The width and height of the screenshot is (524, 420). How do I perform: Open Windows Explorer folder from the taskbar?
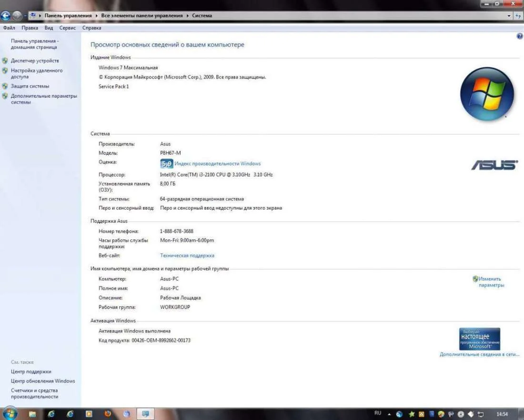click(x=32, y=414)
